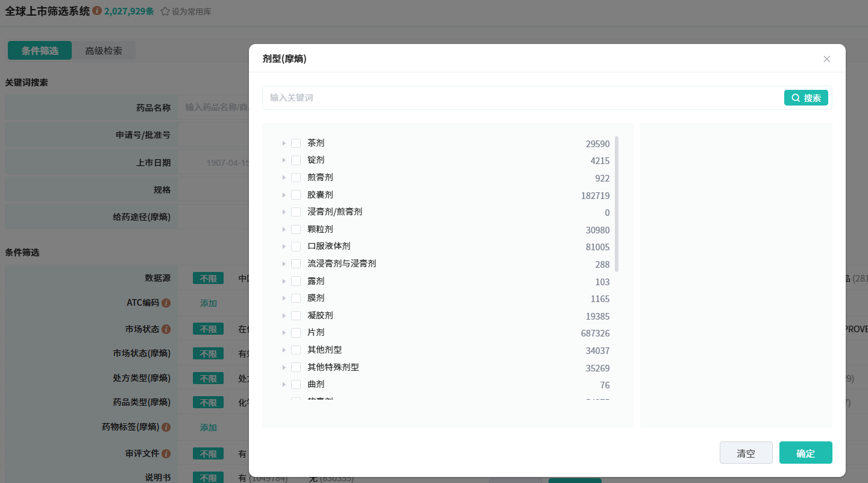The height and width of the screenshot is (483, 868).
Task: Click the star icon 设为常用库
Action: 165,11
